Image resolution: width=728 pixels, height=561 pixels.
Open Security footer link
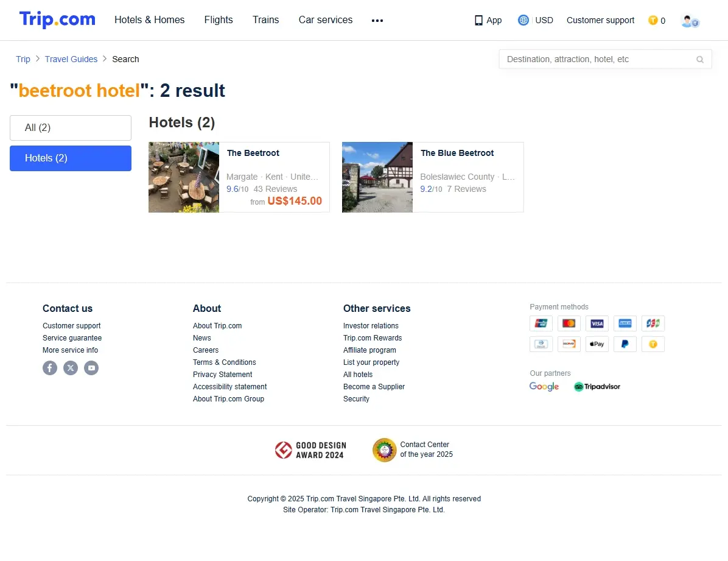356,399
